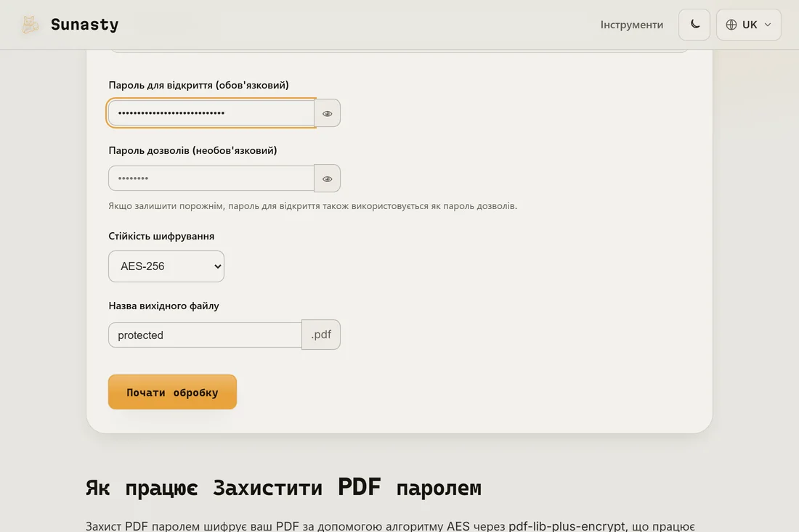Click the Sunasty cat logo icon
Screen dimensions: 799x532
(x=30, y=25)
